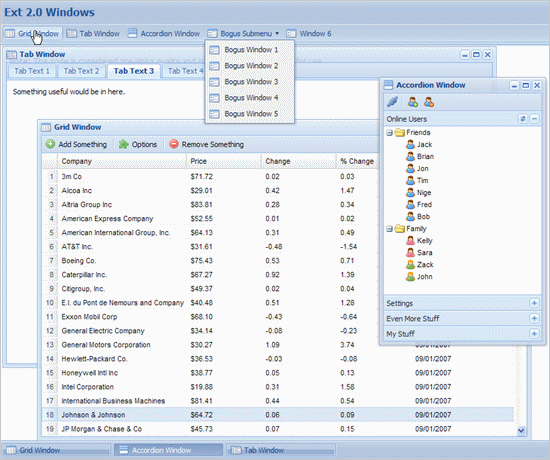Sort grid by Change column header

pos(299,161)
